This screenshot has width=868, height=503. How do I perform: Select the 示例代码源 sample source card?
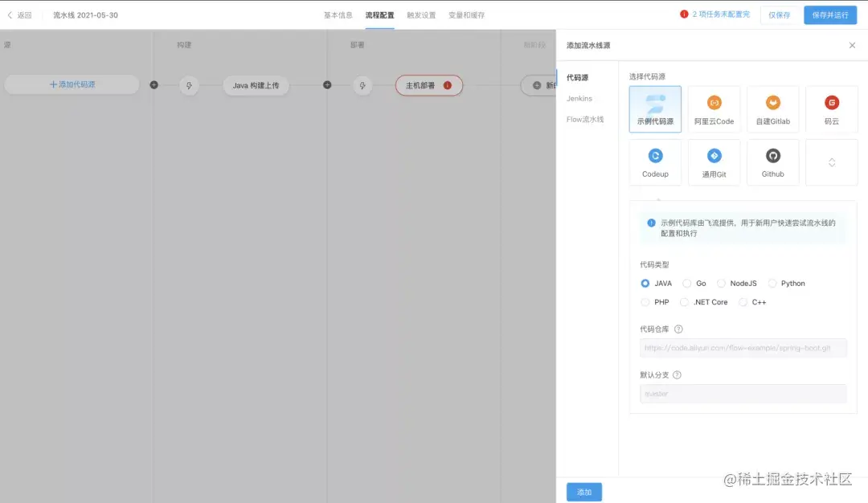[x=655, y=109]
